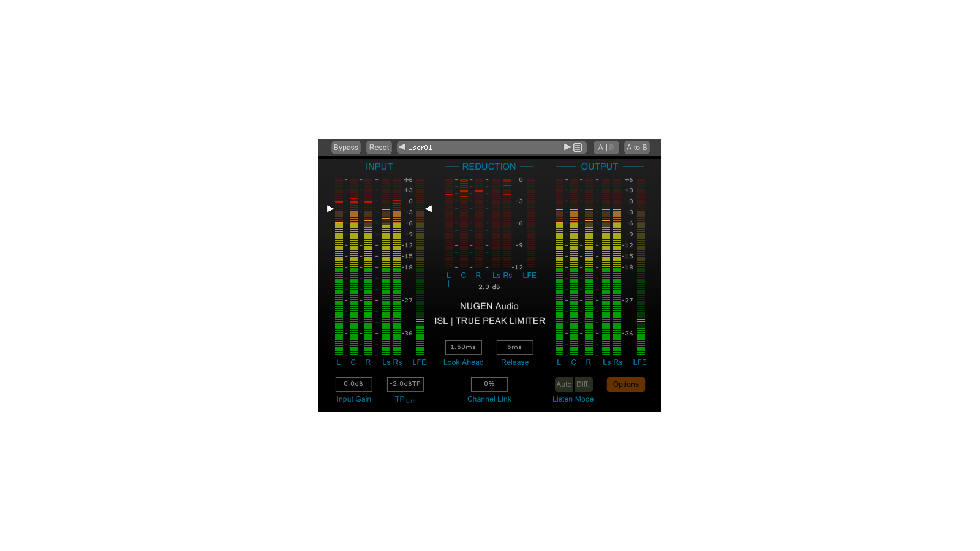Image resolution: width=980 pixels, height=551 pixels.
Task: Go to previous preset with left arrow
Action: (402, 147)
